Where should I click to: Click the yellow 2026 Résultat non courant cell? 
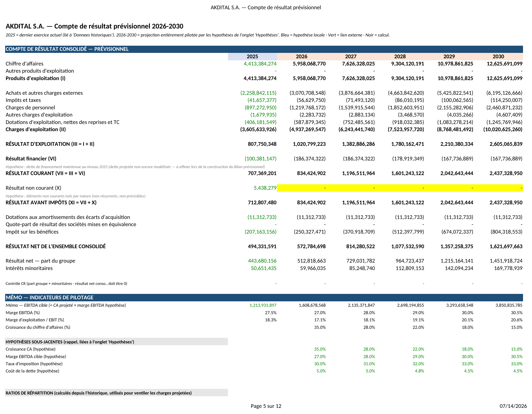302,188
